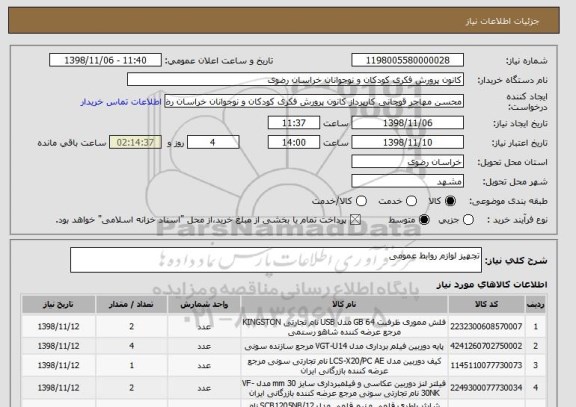Click the creation date field 1398/11/06

click(x=407, y=123)
